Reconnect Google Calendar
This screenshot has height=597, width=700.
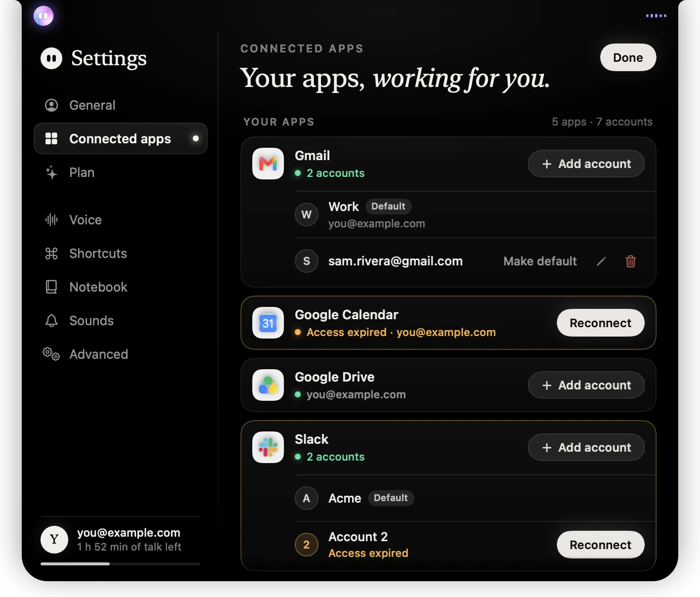click(x=601, y=323)
